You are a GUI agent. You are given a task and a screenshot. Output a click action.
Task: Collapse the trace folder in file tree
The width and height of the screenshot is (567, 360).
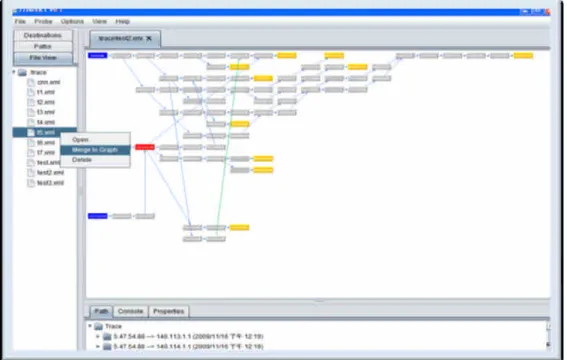coord(14,72)
